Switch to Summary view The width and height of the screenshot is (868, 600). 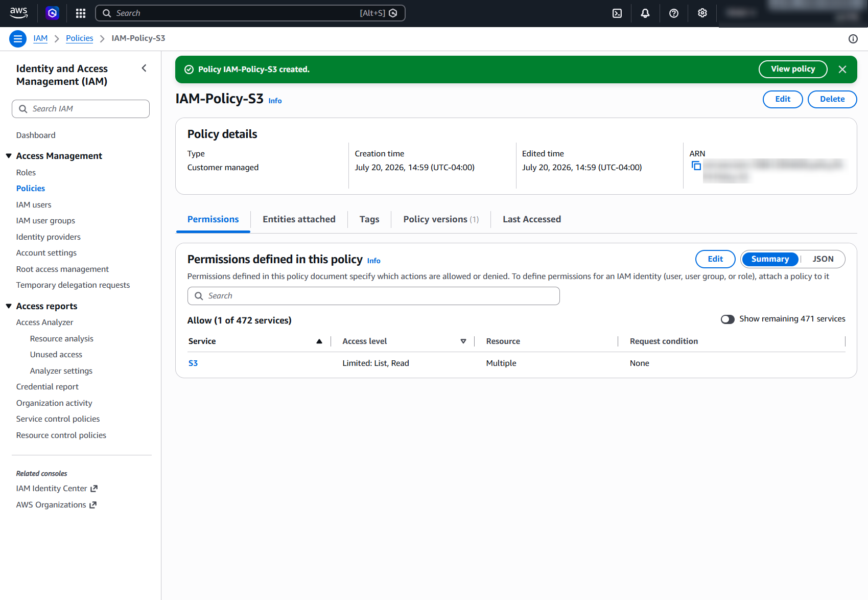coord(770,259)
